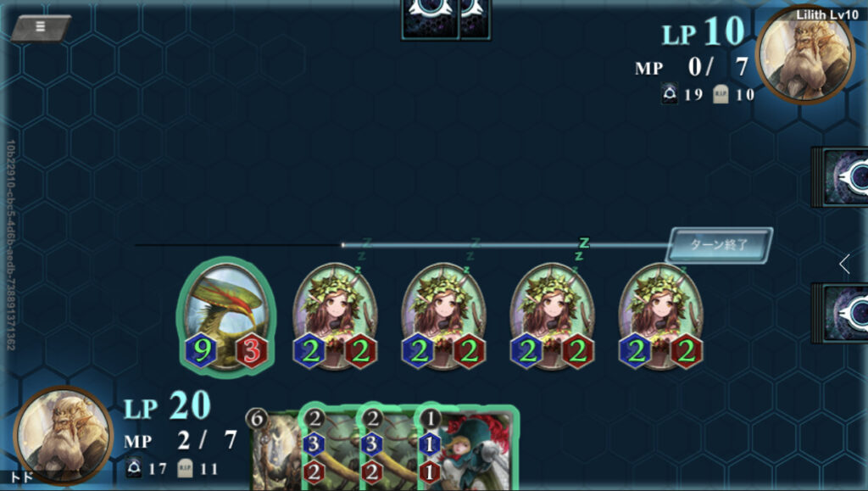Click opponent Lilith Lv10 portrait

805,55
